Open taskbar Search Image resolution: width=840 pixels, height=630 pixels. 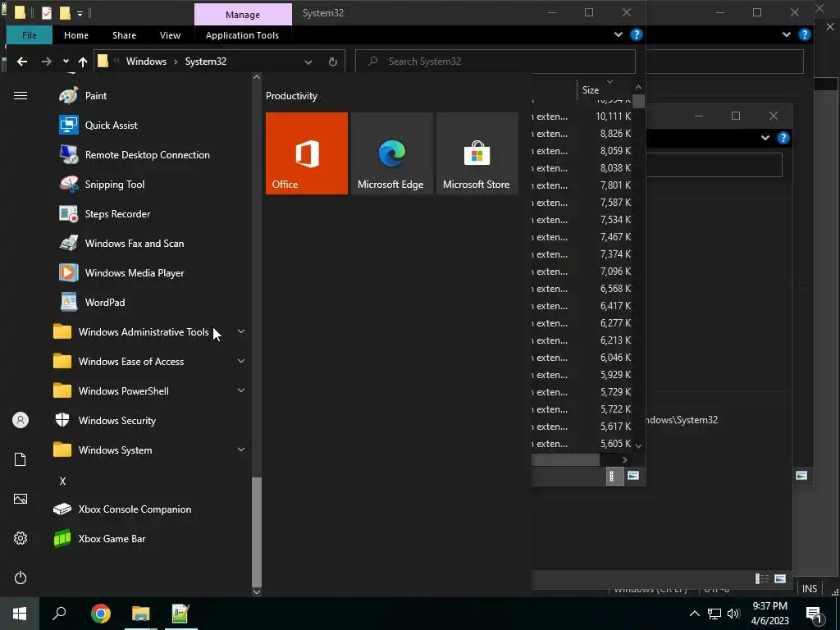click(59, 614)
